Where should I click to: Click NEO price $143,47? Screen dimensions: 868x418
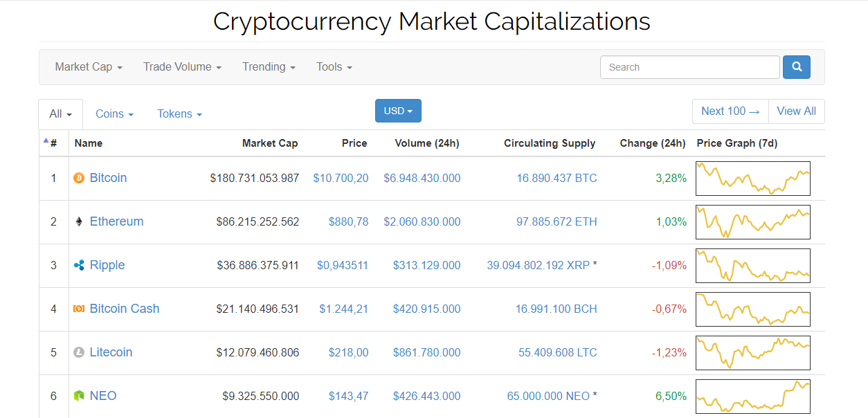pyautogui.click(x=348, y=396)
